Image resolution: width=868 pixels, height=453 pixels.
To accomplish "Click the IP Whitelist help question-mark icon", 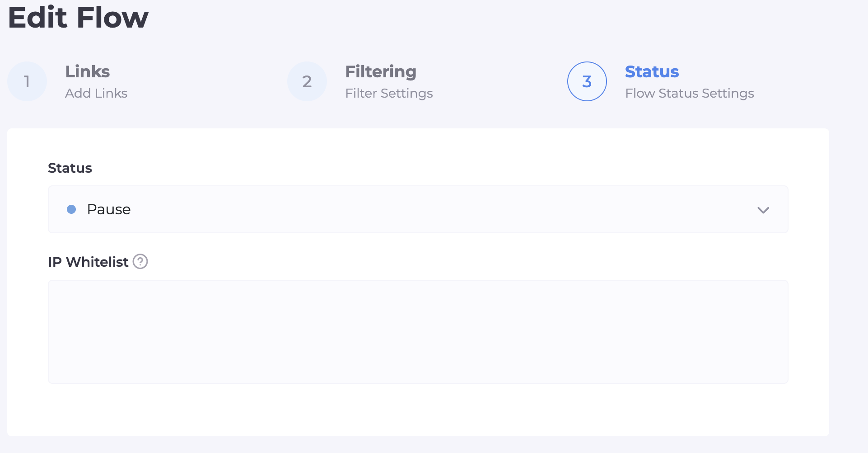I will coord(140,261).
